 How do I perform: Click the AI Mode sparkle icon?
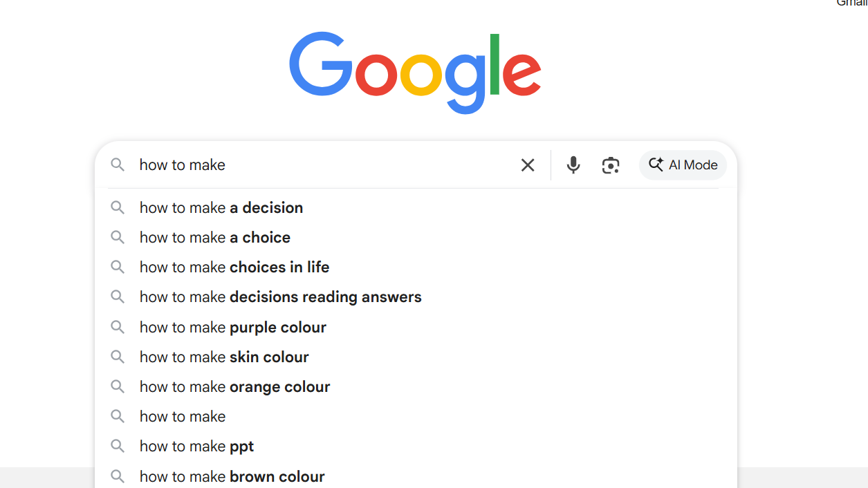coord(656,165)
